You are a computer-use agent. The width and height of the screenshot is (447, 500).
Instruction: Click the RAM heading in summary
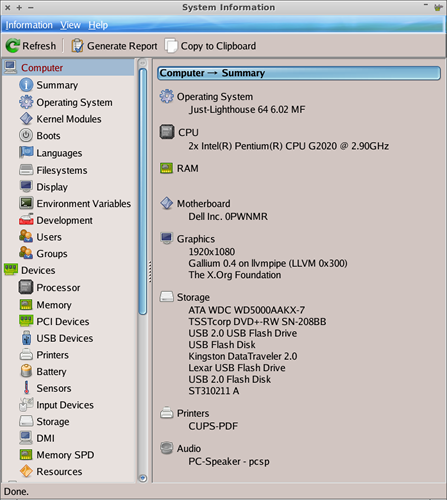188,168
